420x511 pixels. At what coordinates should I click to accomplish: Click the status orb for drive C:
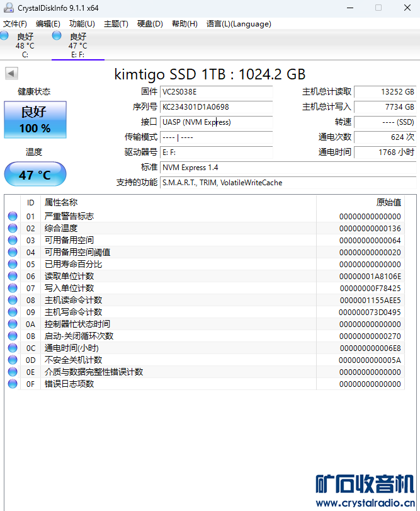(x=4, y=35)
